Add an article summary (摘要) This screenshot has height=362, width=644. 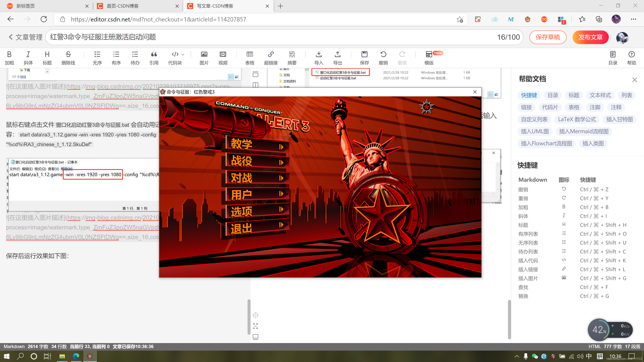click(292, 58)
